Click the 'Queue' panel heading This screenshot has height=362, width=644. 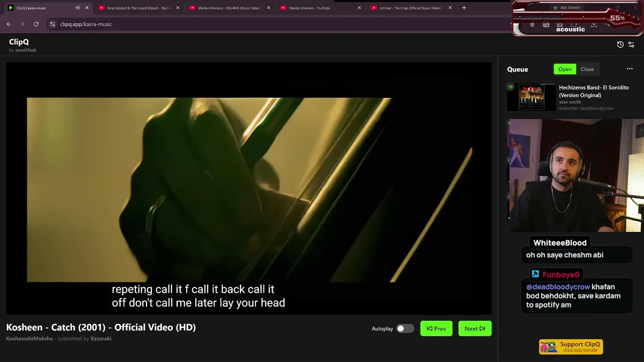click(517, 69)
